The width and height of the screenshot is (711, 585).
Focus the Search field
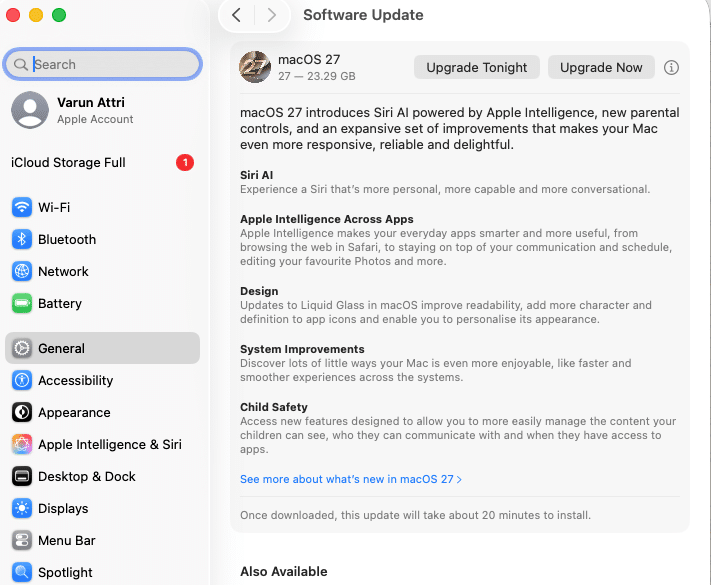(x=102, y=64)
